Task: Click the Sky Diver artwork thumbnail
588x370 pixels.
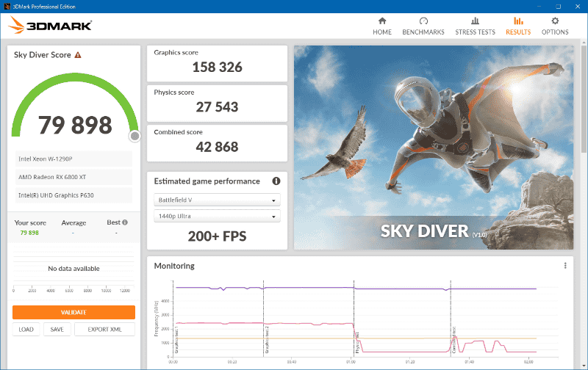Action: [434, 148]
